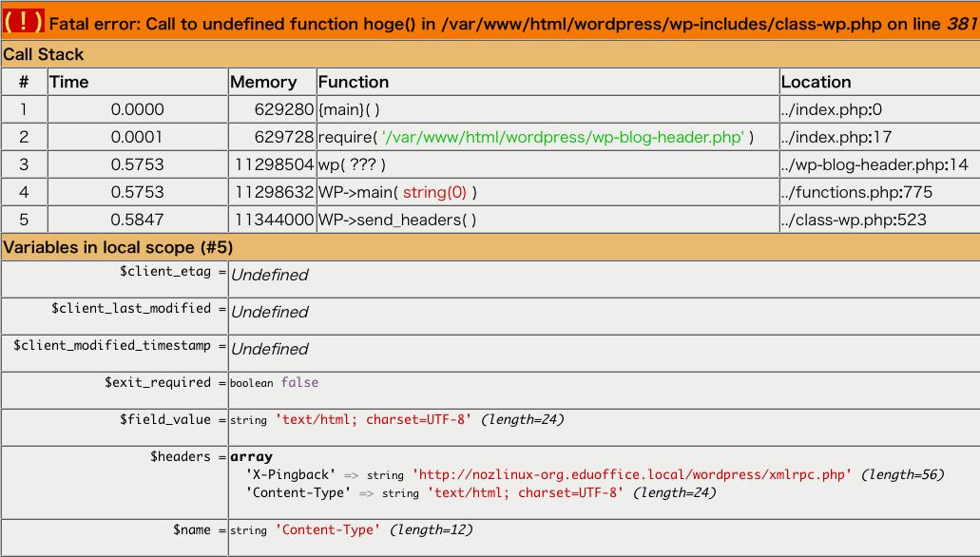Click memory value '629280'

pyautogui.click(x=284, y=109)
